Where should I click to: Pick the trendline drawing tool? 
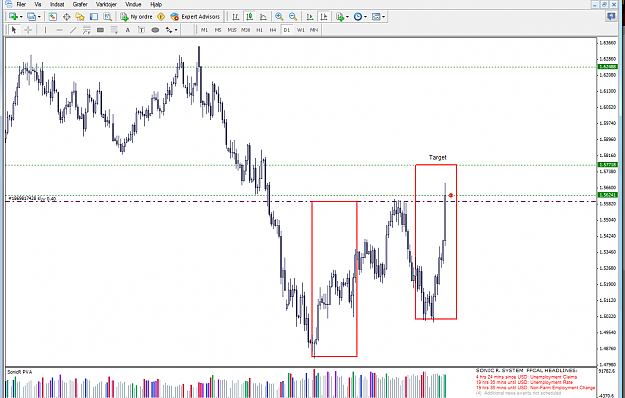(73, 30)
